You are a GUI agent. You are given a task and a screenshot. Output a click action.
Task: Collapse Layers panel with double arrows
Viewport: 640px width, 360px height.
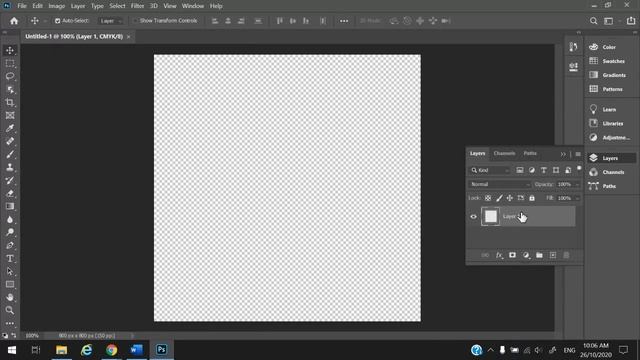[x=563, y=154]
